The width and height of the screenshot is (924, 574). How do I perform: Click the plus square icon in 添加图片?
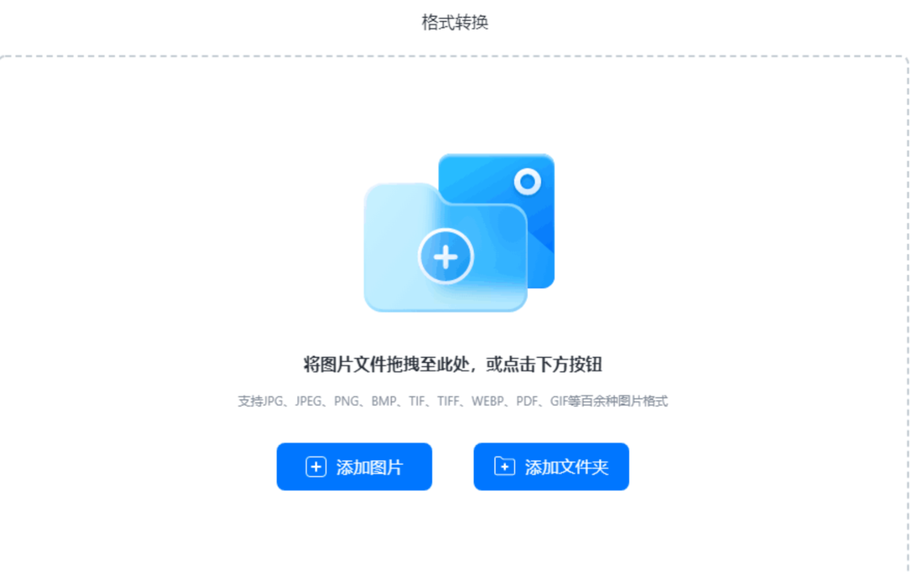click(316, 467)
